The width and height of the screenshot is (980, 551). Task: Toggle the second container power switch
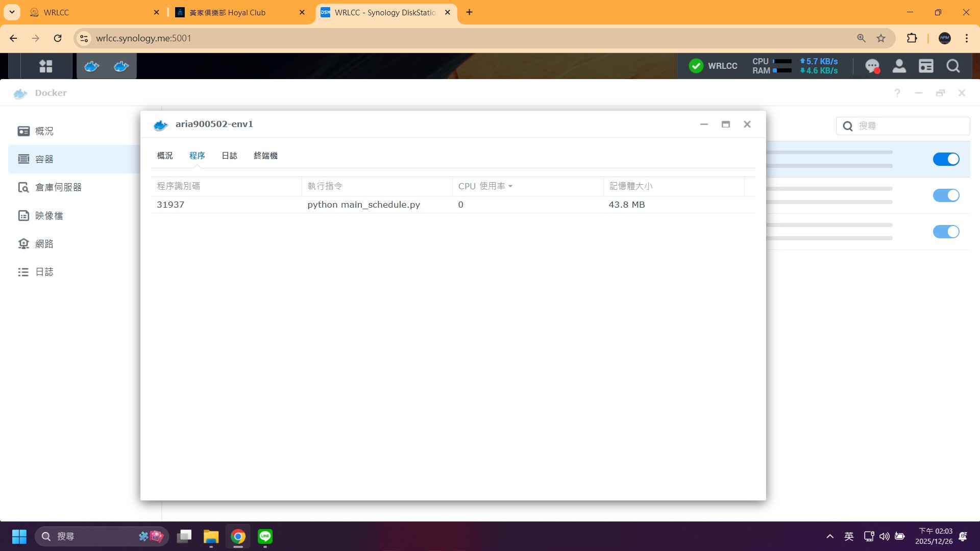(946, 195)
